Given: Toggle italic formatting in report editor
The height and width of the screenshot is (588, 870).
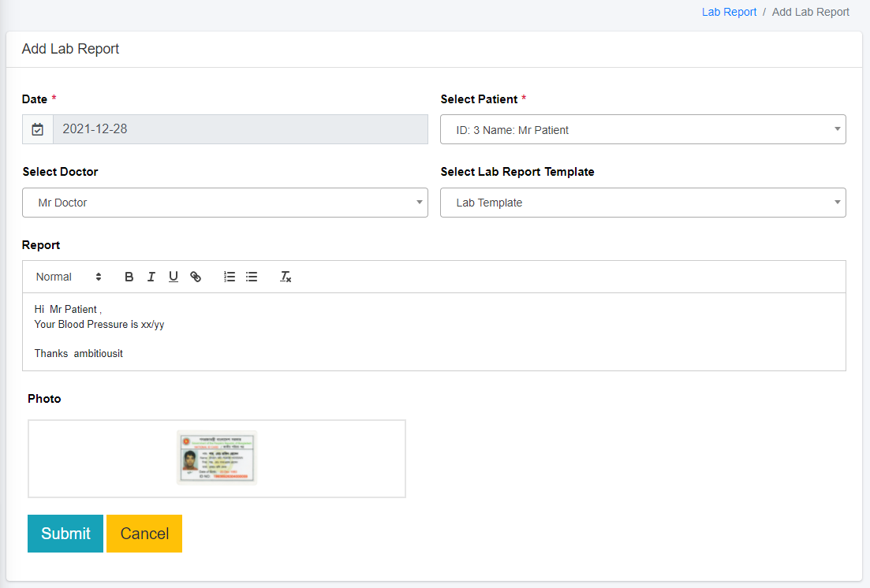Looking at the screenshot, I should (151, 277).
